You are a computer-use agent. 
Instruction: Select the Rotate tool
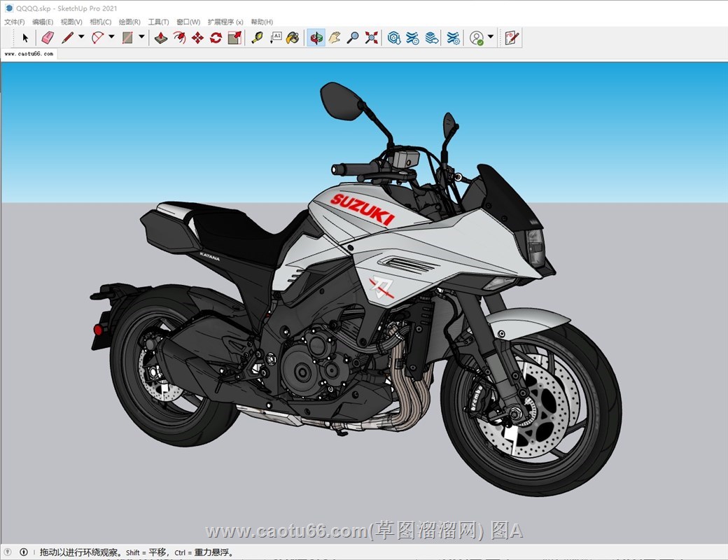point(216,38)
